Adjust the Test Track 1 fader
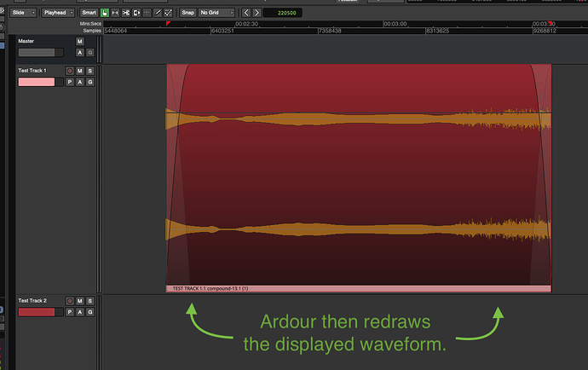588x370 pixels. point(36,82)
